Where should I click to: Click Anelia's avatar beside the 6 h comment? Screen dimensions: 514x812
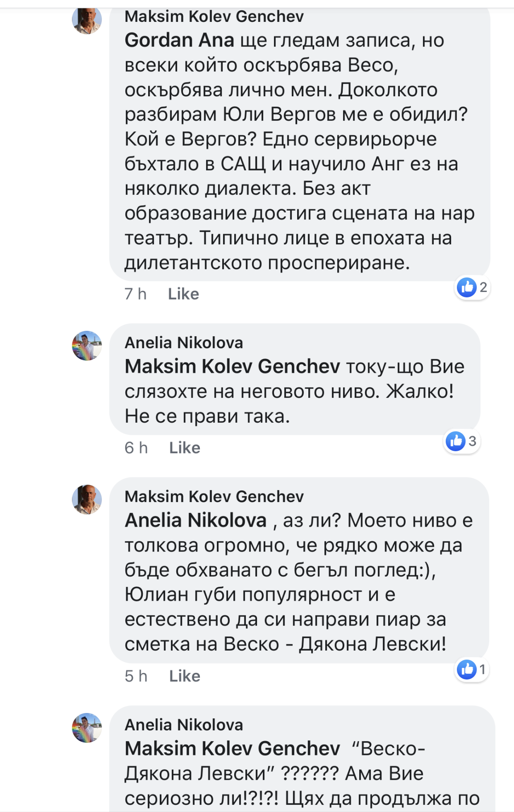click(87, 346)
